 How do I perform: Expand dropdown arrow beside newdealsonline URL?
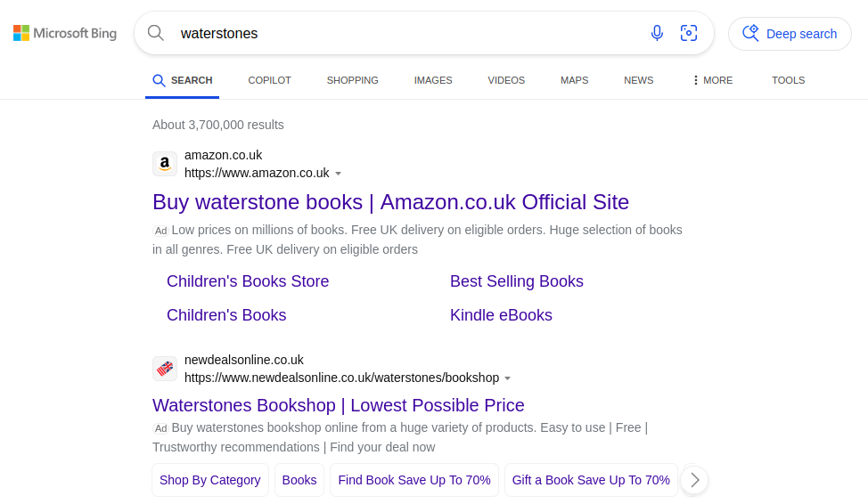coord(508,378)
